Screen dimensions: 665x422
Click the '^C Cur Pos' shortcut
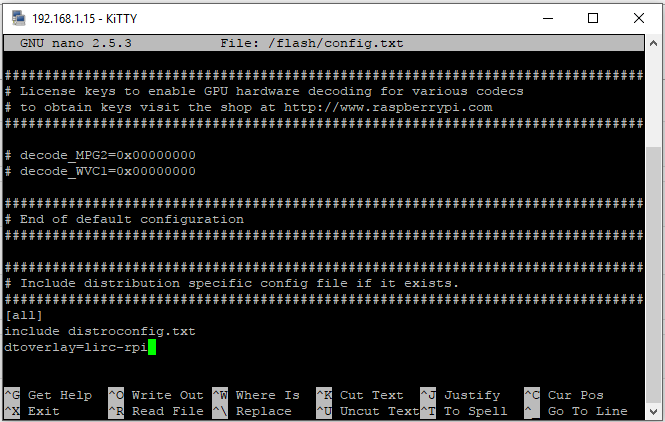pos(564,395)
